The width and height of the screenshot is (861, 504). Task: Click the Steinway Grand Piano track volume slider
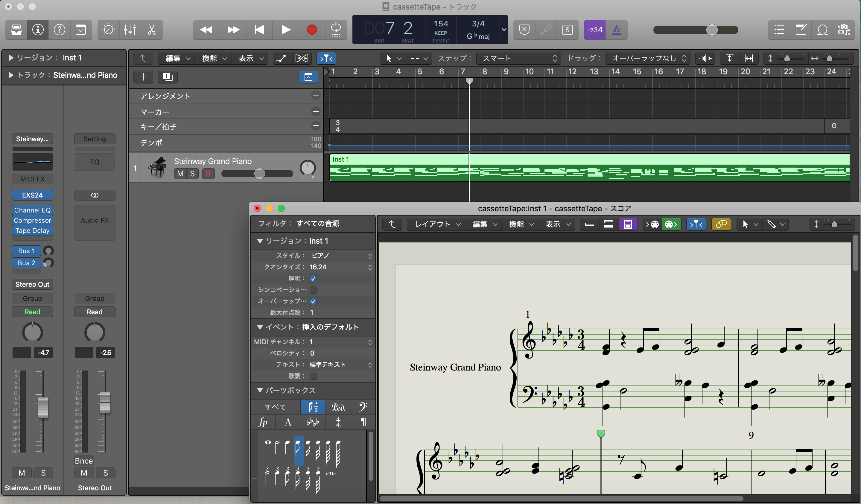pos(259,174)
